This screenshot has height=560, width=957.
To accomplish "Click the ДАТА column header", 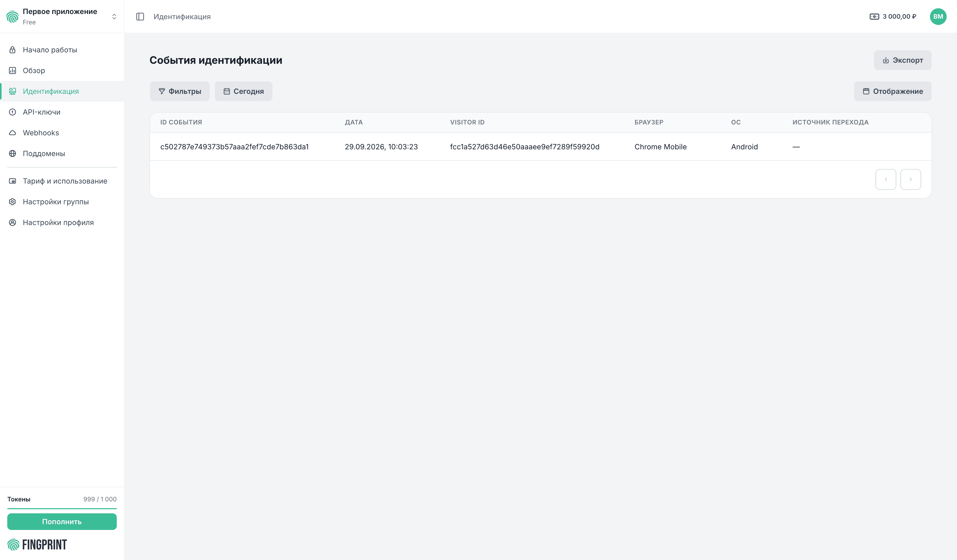I will click(x=354, y=122).
